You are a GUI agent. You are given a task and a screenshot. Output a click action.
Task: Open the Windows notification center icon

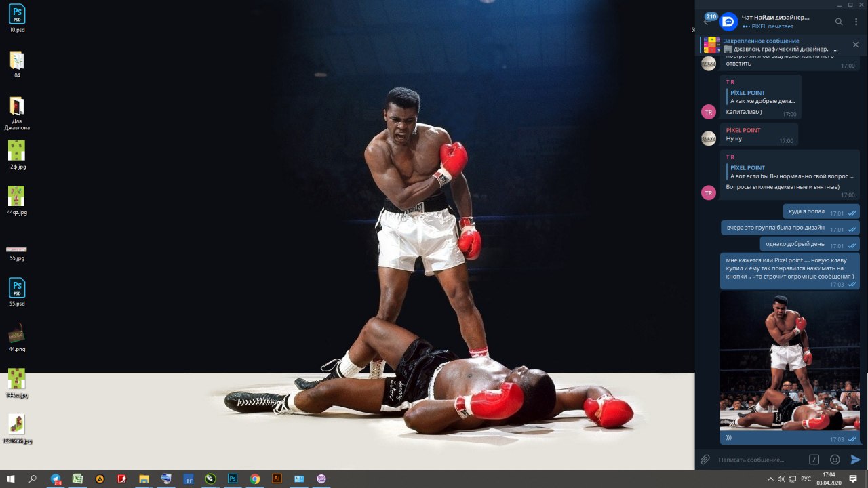[x=853, y=479]
